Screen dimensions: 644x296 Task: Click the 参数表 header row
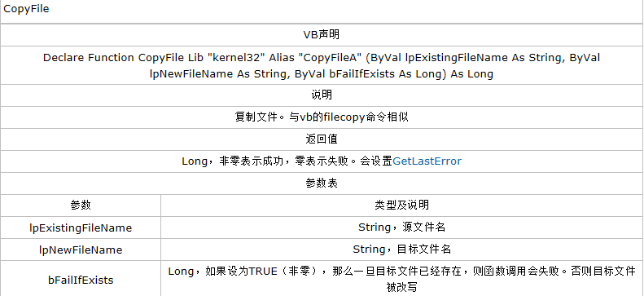pos(322,183)
